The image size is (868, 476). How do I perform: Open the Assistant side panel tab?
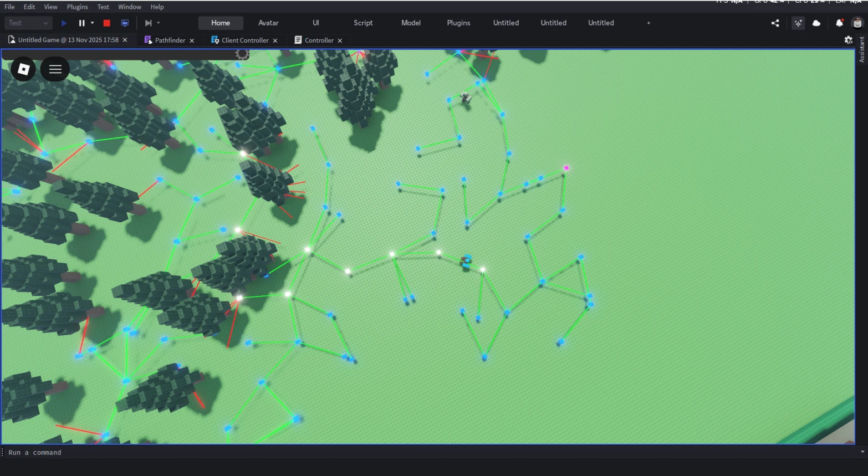862,50
